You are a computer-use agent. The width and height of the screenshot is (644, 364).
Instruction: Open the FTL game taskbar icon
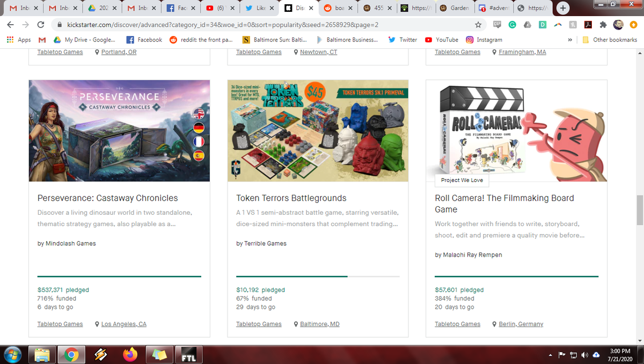coord(188,354)
